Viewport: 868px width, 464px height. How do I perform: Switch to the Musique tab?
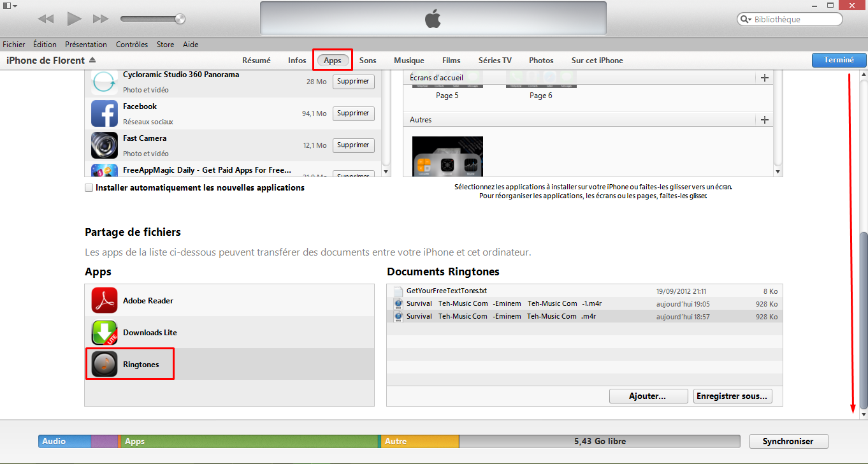[x=409, y=61]
